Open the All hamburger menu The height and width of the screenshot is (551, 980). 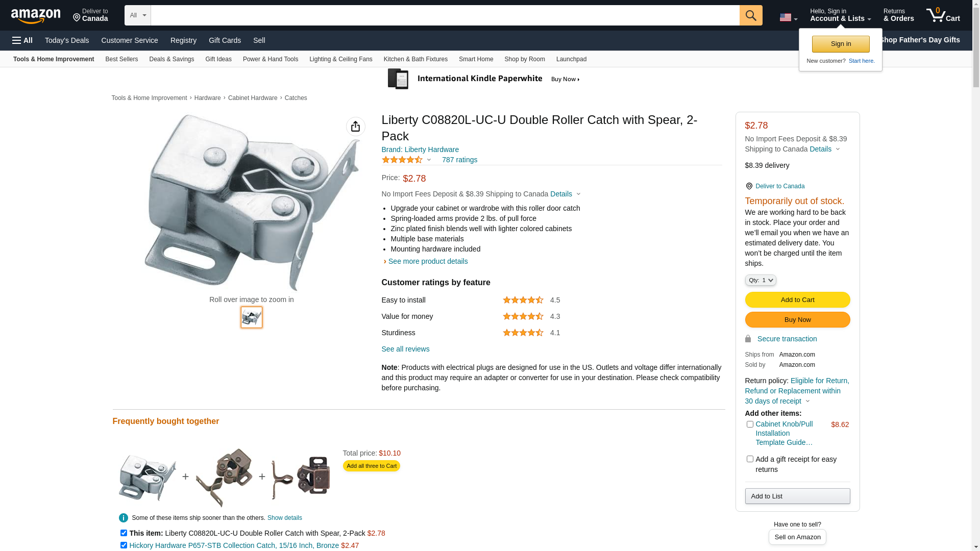(x=22, y=40)
